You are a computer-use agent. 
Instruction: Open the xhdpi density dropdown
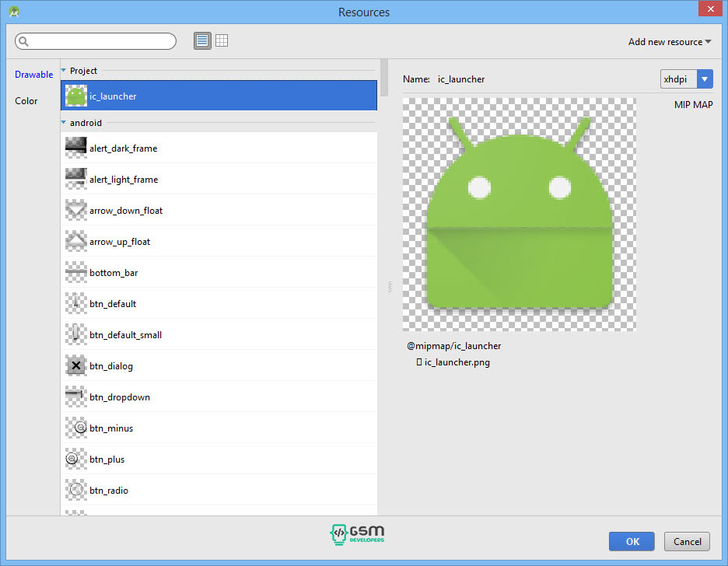coord(686,79)
